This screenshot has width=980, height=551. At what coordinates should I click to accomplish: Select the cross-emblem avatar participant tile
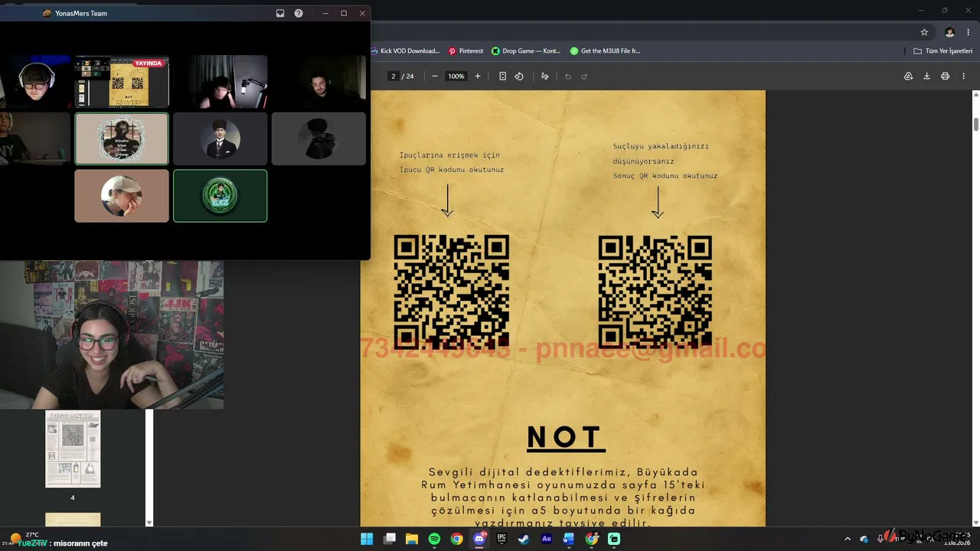122,139
